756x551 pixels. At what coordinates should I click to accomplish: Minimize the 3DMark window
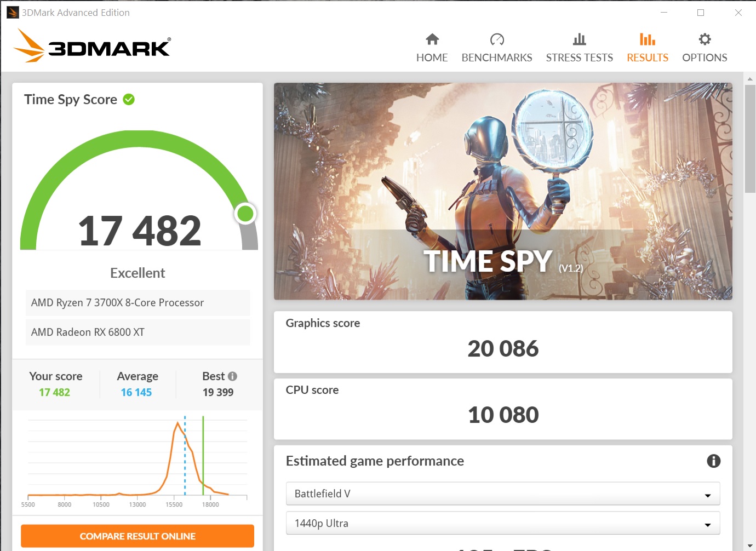(x=664, y=12)
